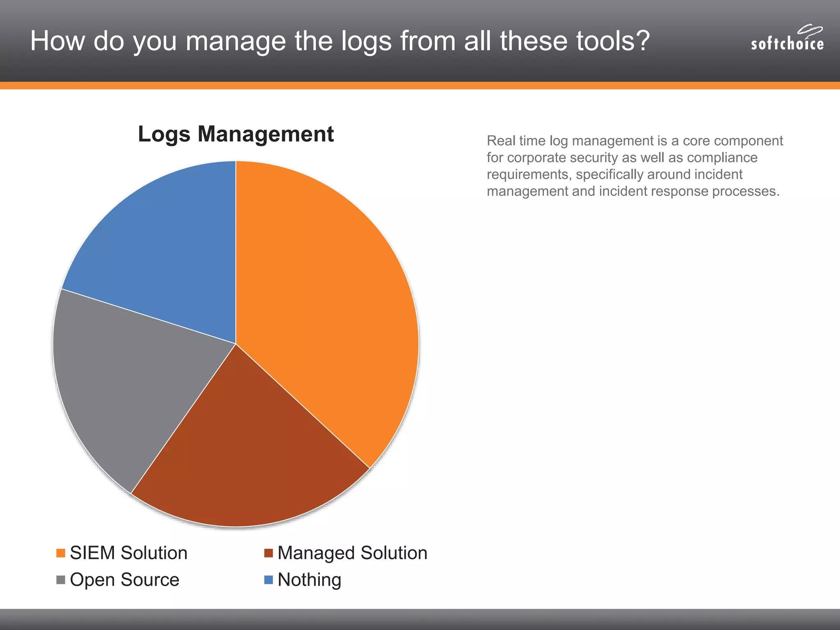This screenshot has height=630, width=840.
Task: Click the orange SIEM Solution legend swatch
Action: 61,553
